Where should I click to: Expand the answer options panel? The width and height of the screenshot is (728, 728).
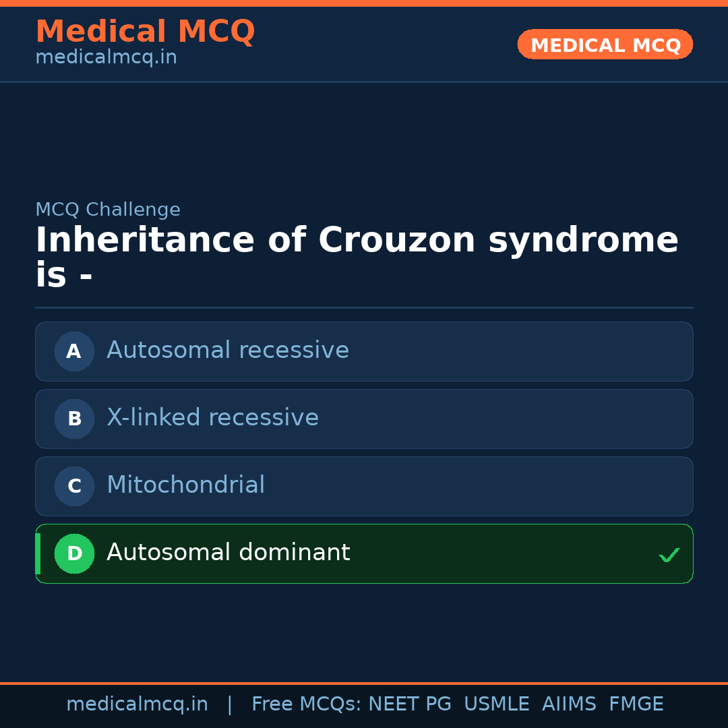pos(364,452)
